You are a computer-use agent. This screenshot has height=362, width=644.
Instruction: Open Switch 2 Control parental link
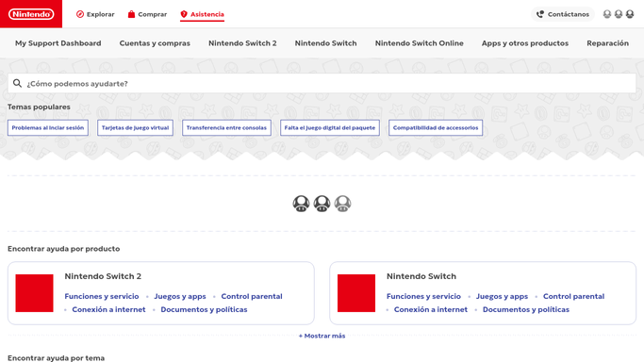[x=252, y=296]
